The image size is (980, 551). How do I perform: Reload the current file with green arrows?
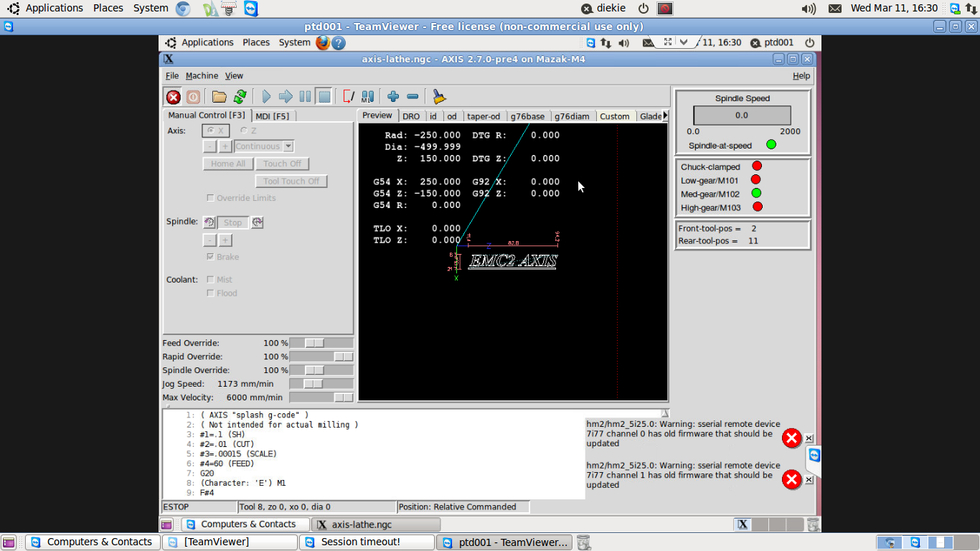point(240,97)
